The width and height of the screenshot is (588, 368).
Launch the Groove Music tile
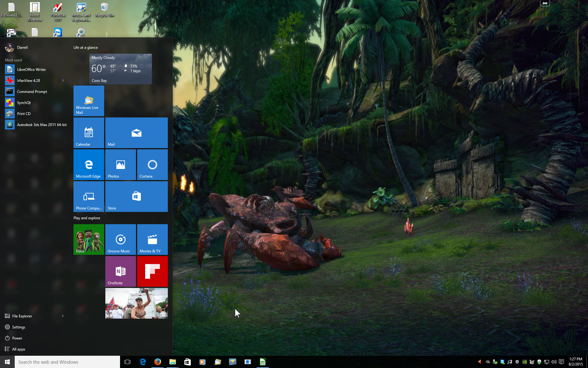pos(120,240)
